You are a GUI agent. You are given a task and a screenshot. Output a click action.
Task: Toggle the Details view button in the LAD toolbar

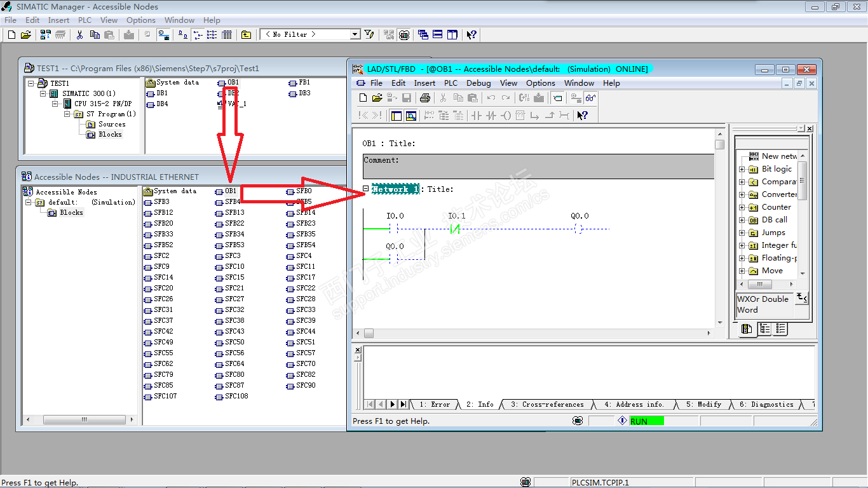410,116
